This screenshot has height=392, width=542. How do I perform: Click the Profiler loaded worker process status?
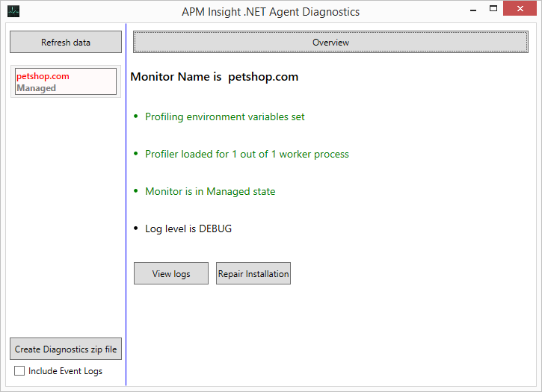(247, 155)
